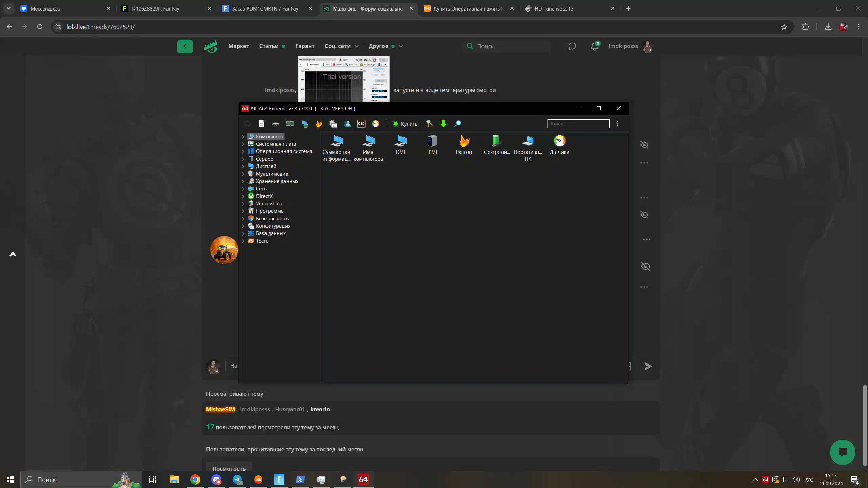Viewport: 868px width, 488px height.
Task: Open the Другое dropdown menu
Action: pyautogui.click(x=386, y=46)
